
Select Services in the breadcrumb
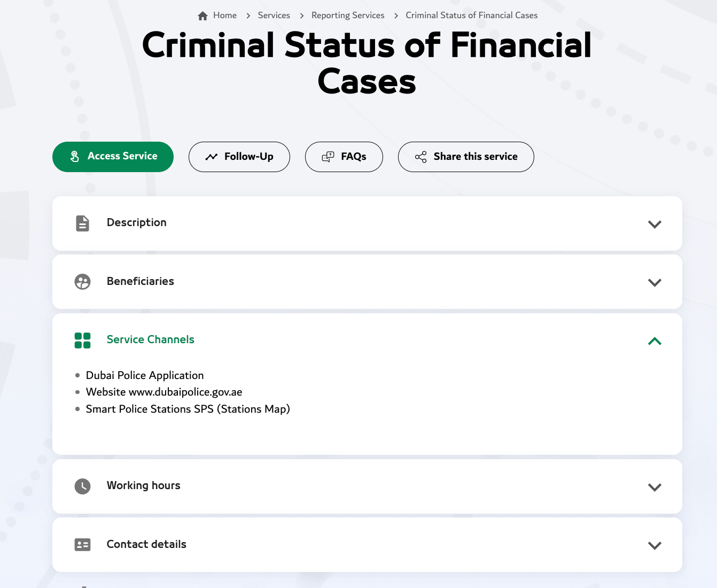[x=274, y=16]
